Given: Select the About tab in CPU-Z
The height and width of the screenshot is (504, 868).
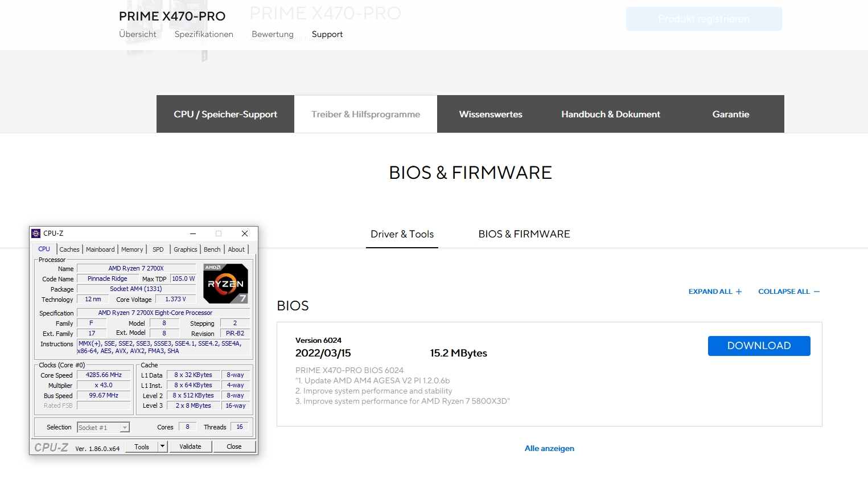Looking at the screenshot, I should (x=236, y=249).
